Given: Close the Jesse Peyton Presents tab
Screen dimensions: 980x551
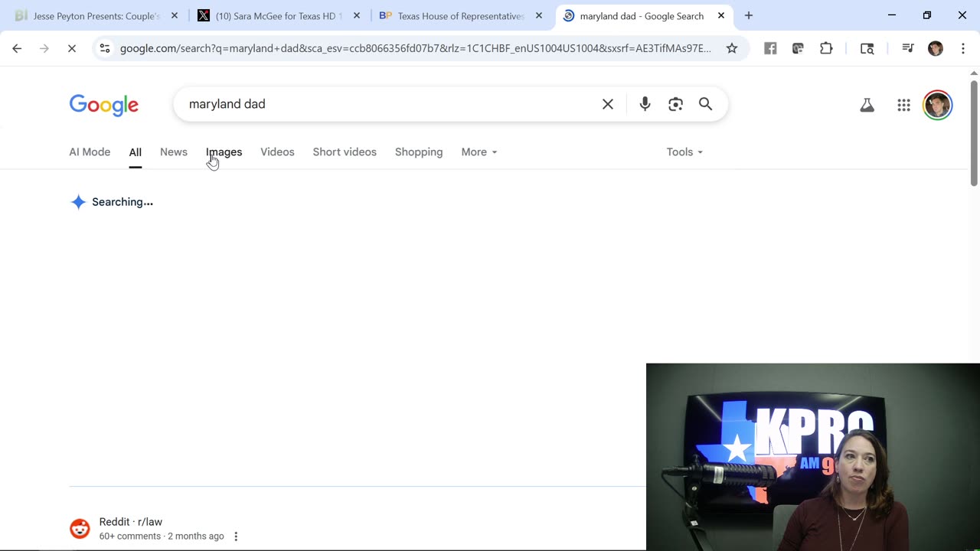Looking at the screenshot, I should point(175,15).
